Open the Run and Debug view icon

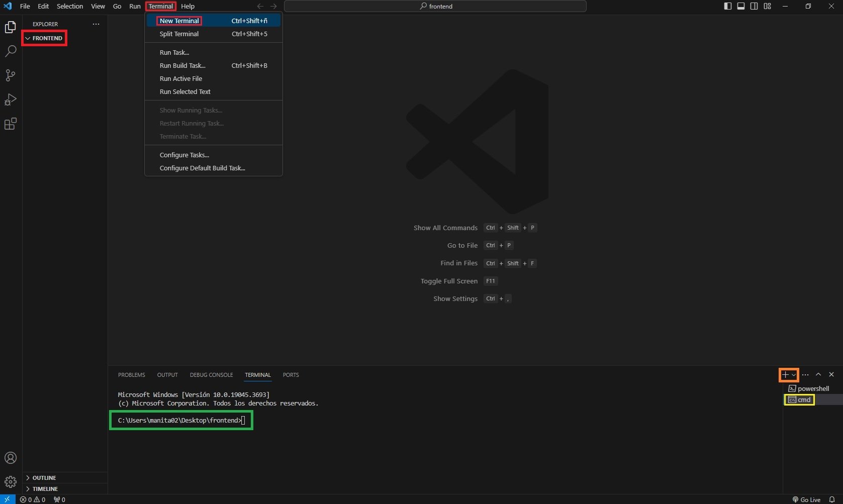coord(11,99)
